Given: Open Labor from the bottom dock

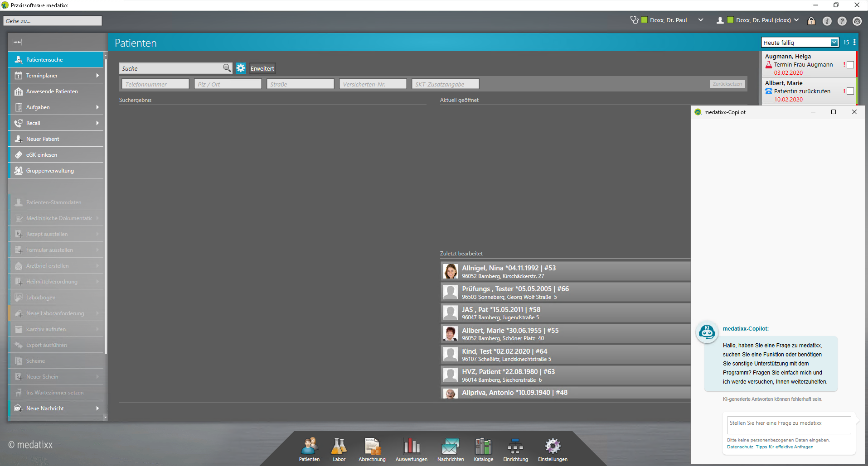Looking at the screenshot, I should [x=339, y=449].
